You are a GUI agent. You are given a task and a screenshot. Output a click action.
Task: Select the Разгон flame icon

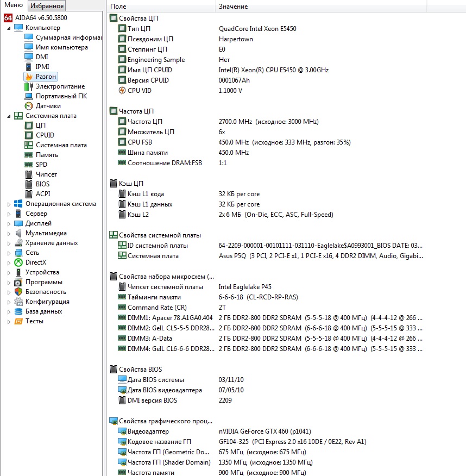tap(29, 77)
